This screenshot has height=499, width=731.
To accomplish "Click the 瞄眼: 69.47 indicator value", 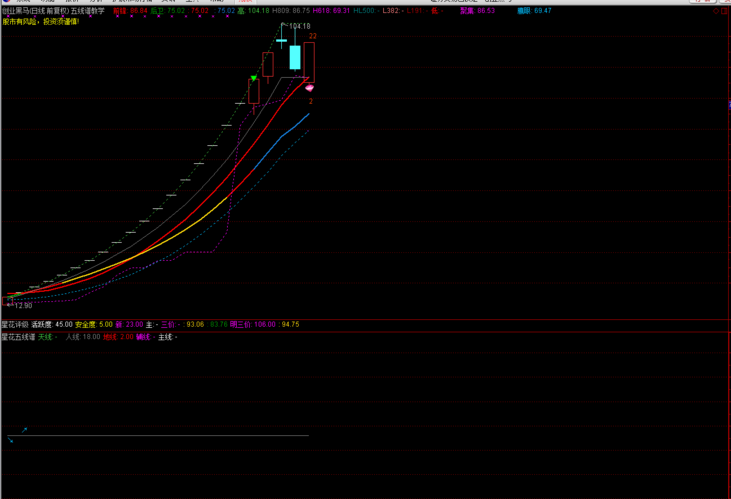I will [534, 11].
